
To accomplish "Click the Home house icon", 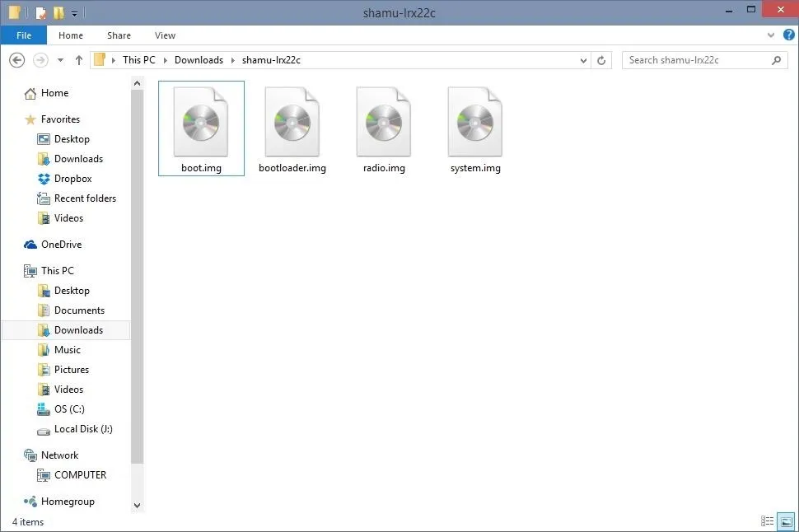I will click(x=30, y=93).
